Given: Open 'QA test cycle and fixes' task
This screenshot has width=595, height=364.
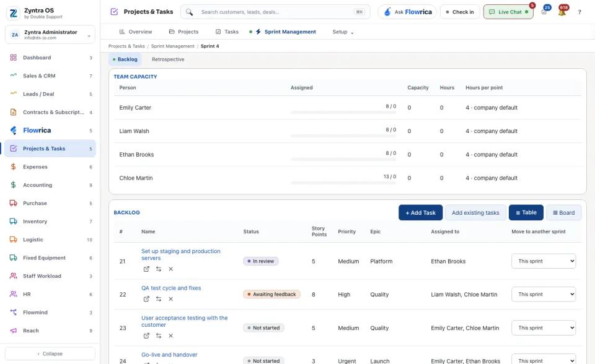Looking at the screenshot, I should 171,288.
